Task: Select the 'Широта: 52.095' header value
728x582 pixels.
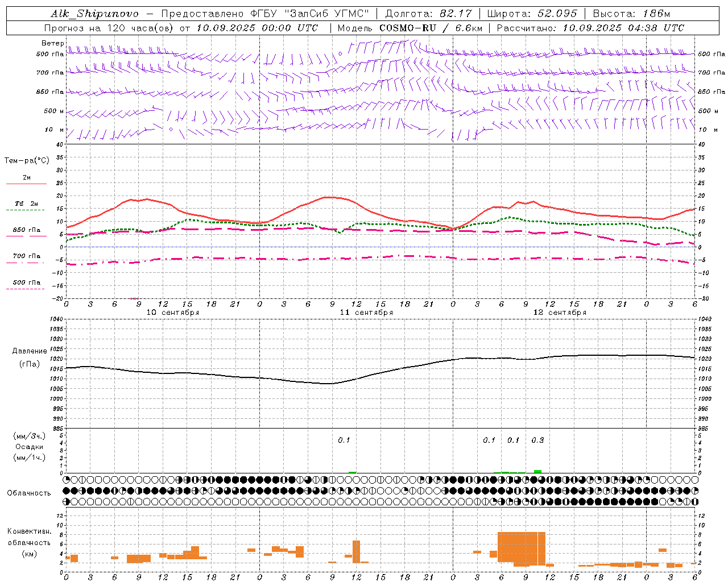Action: (x=531, y=14)
